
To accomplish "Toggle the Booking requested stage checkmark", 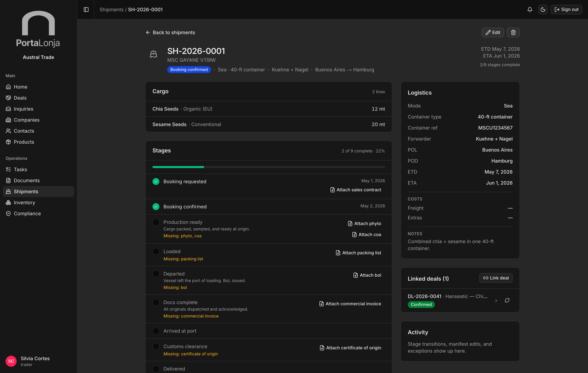I will [156, 182].
